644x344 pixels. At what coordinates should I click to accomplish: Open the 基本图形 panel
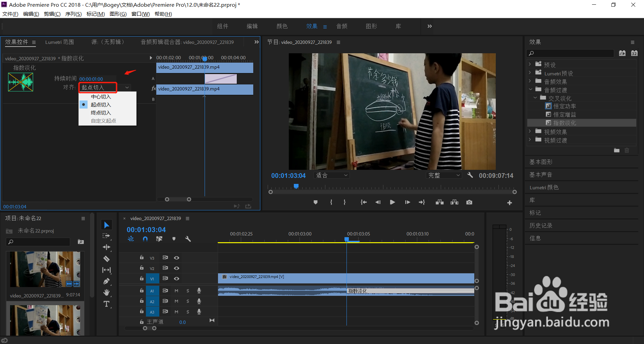click(x=541, y=162)
